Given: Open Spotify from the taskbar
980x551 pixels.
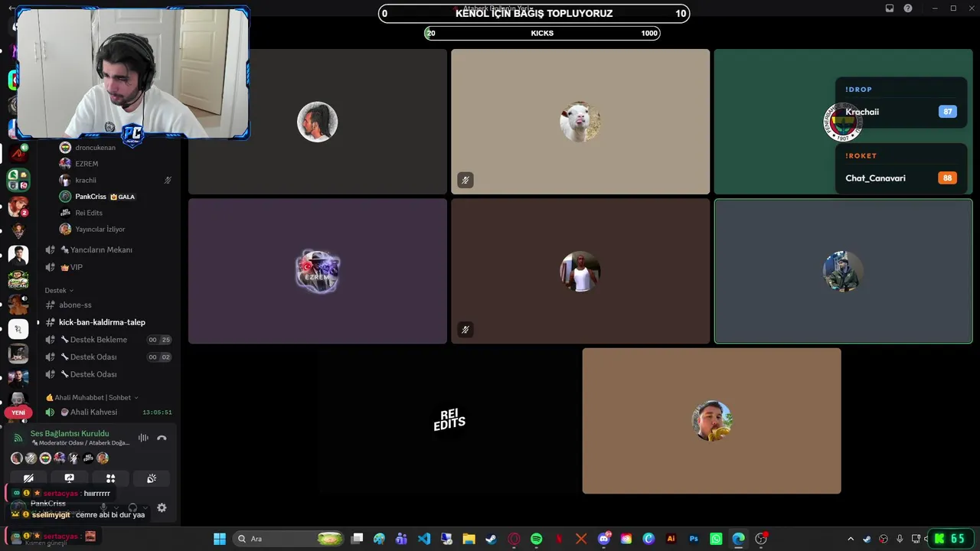Looking at the screenshot, I should click(x=536, y=539).
